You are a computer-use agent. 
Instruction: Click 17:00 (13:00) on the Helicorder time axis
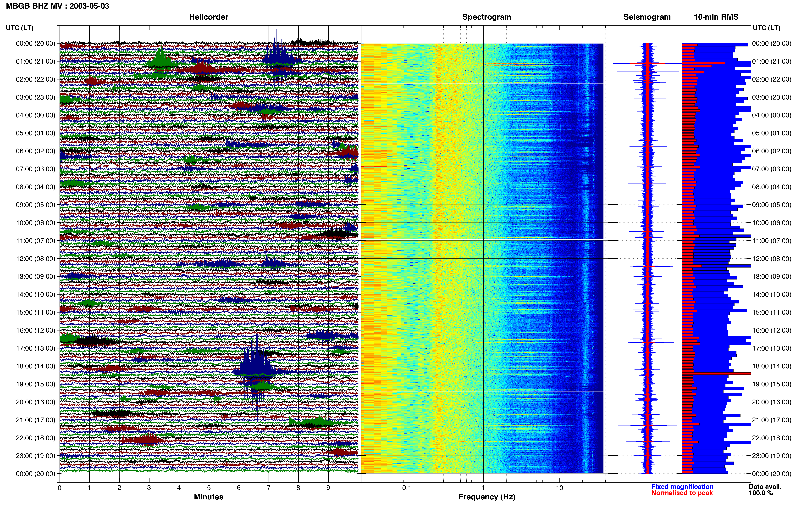click(x=36, y=348)
